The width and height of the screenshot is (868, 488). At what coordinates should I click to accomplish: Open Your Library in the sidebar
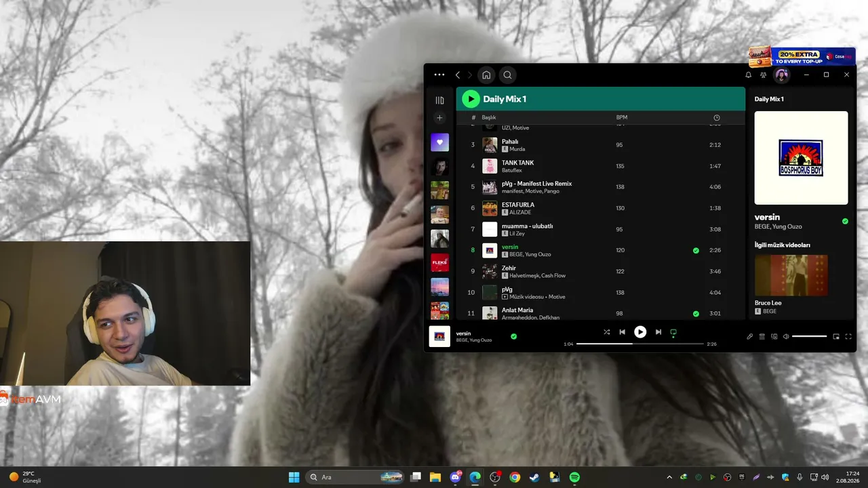[439, 100]
